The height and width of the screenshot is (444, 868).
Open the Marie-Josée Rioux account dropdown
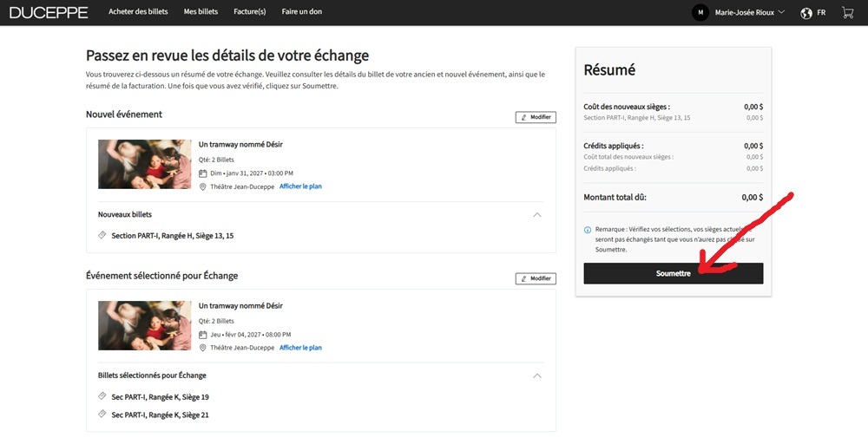[750, 12]
